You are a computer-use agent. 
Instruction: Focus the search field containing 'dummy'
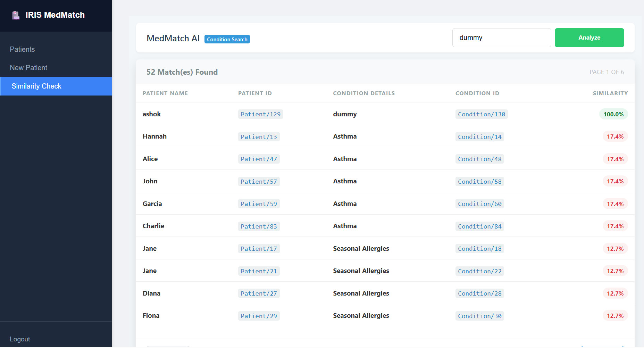coord(501,38)
